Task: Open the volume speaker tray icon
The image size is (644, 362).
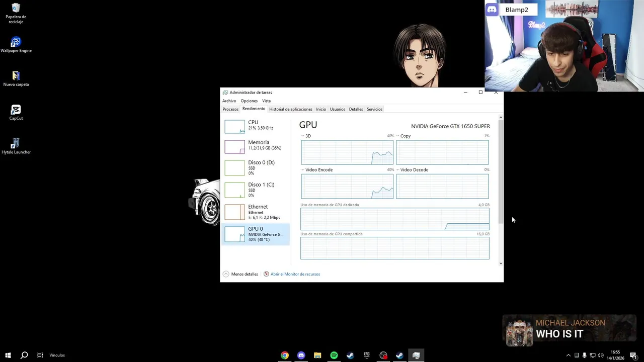Action: pyautogui.click(x=600, y=355)
